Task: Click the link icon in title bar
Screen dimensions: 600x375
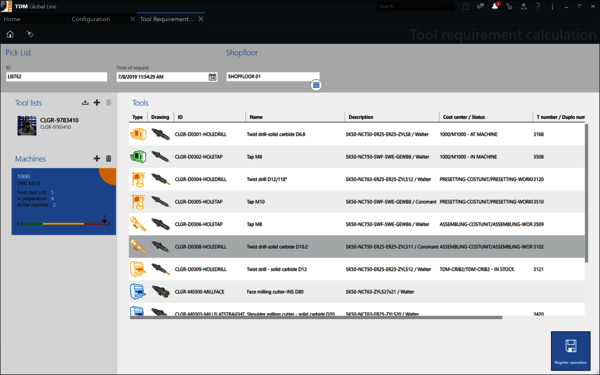Action: (x=509, y=6)
